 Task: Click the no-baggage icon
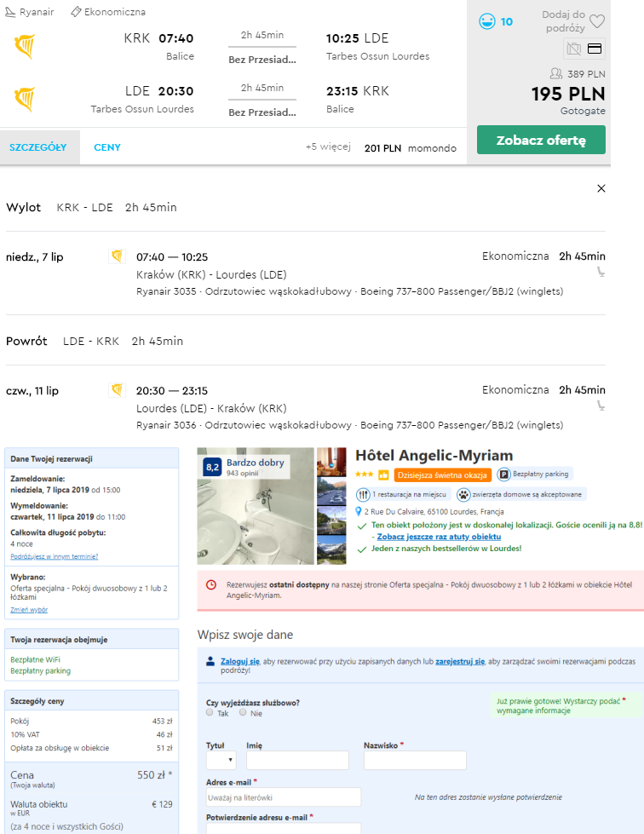(x=573, y=49)
